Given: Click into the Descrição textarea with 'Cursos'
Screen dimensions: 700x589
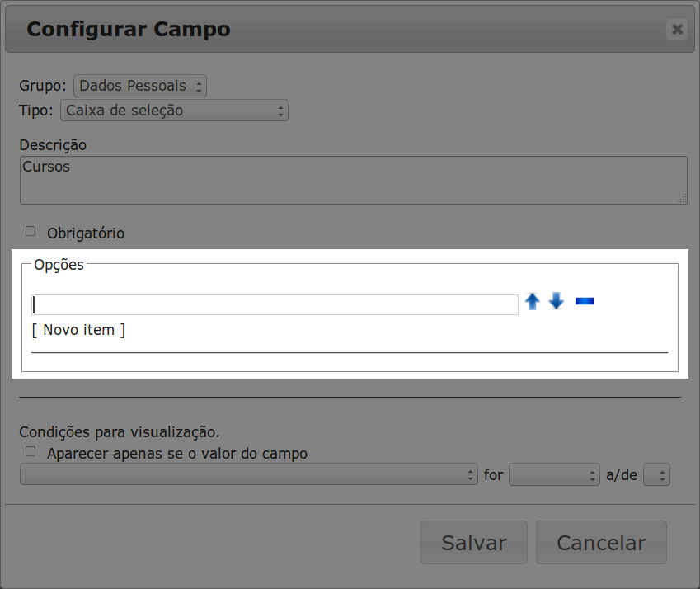Looking at the screenshot, I should click(x=353, y=180).
